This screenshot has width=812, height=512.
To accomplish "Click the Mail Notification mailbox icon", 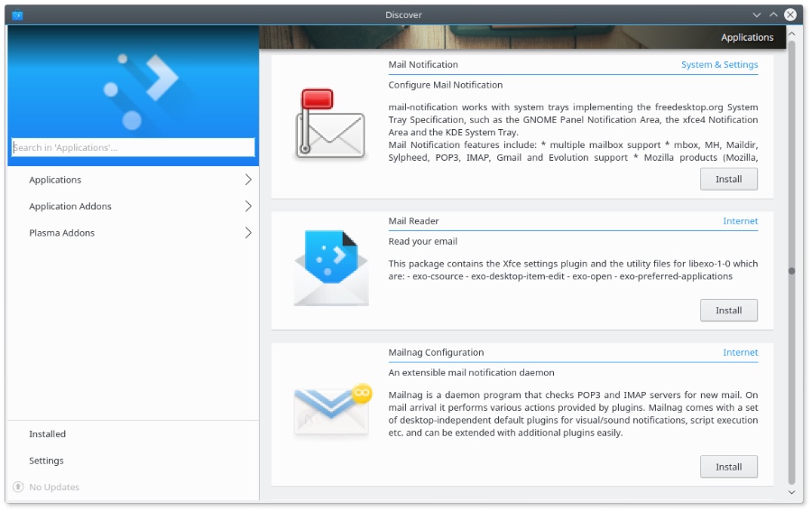I will pos(330,125).
